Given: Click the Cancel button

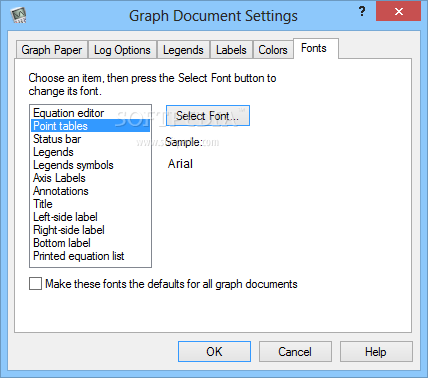Looking at the screenshot, I should tap(295, 351).
